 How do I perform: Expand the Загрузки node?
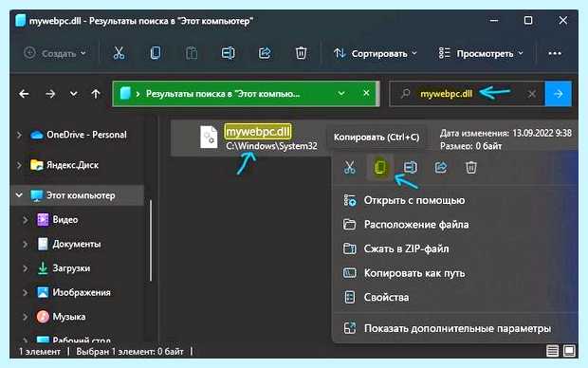[25, 268]
